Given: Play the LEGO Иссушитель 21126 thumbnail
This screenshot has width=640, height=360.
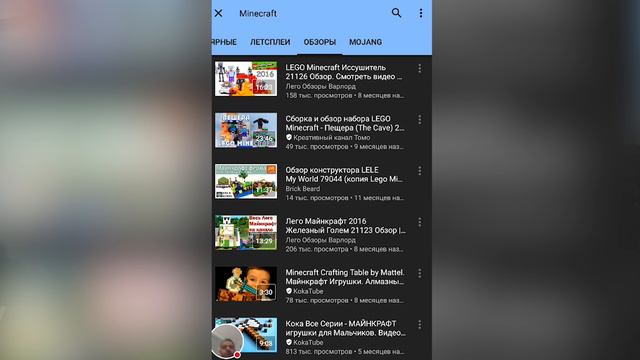Looking at the screenshot, I should point(246,79).
